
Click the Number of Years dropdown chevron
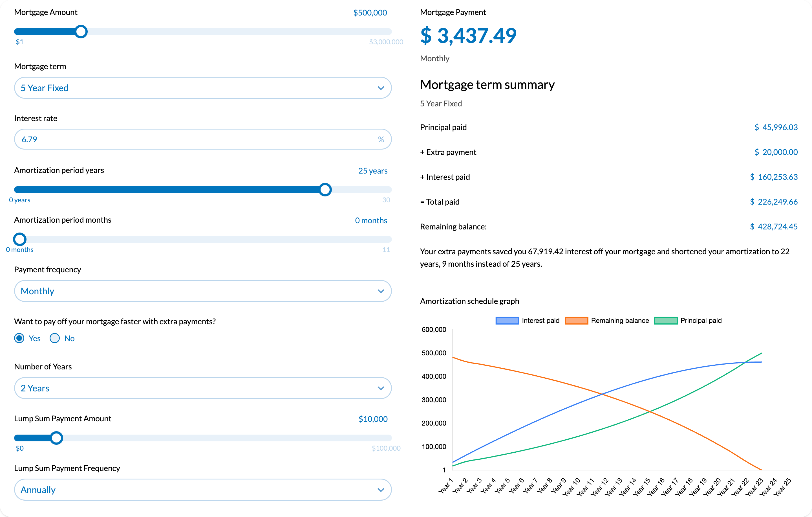point(383,389)
